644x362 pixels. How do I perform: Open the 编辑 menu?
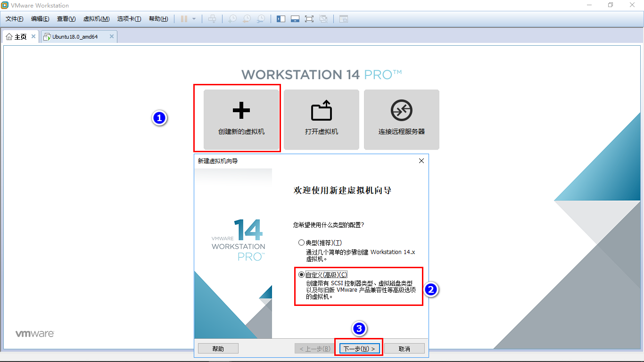click(40, 19)
